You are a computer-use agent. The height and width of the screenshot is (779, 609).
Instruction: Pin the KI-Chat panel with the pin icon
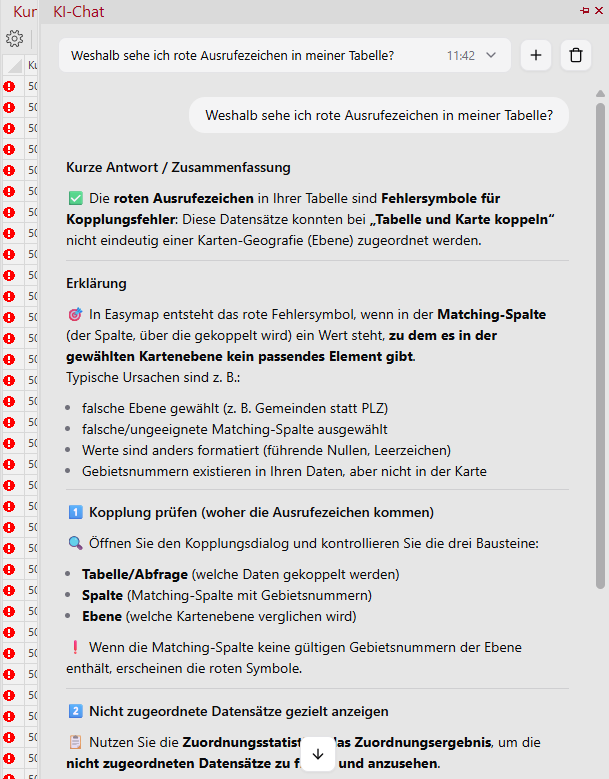point(585,10)
